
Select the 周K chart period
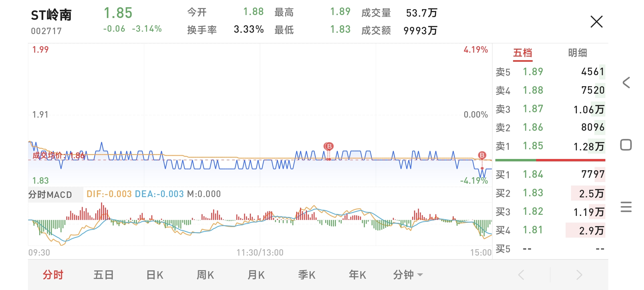[205, 275]
